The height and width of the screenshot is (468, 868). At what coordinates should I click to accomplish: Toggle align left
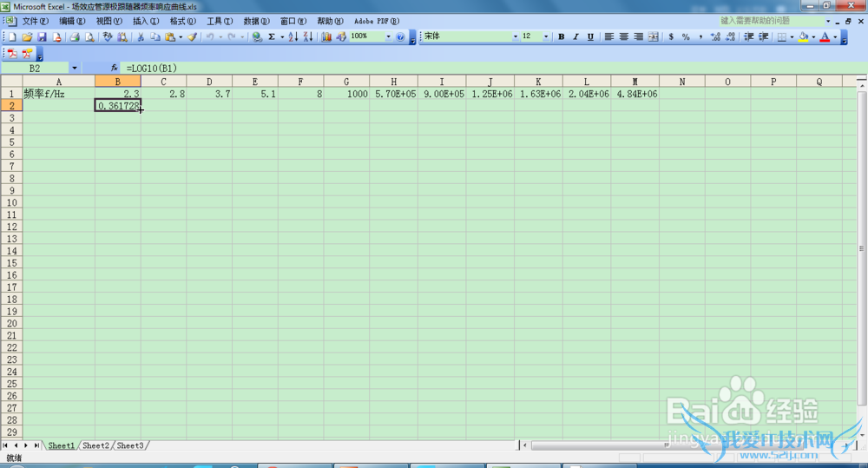click(x=609, y=36)
